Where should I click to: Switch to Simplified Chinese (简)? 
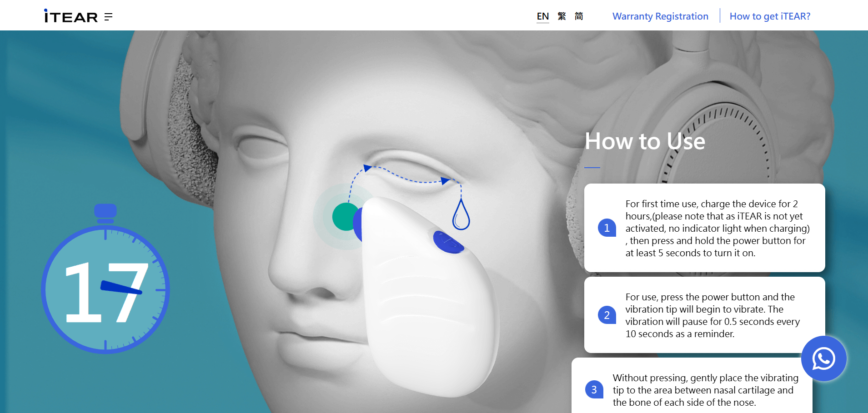(x=579, y=16)
